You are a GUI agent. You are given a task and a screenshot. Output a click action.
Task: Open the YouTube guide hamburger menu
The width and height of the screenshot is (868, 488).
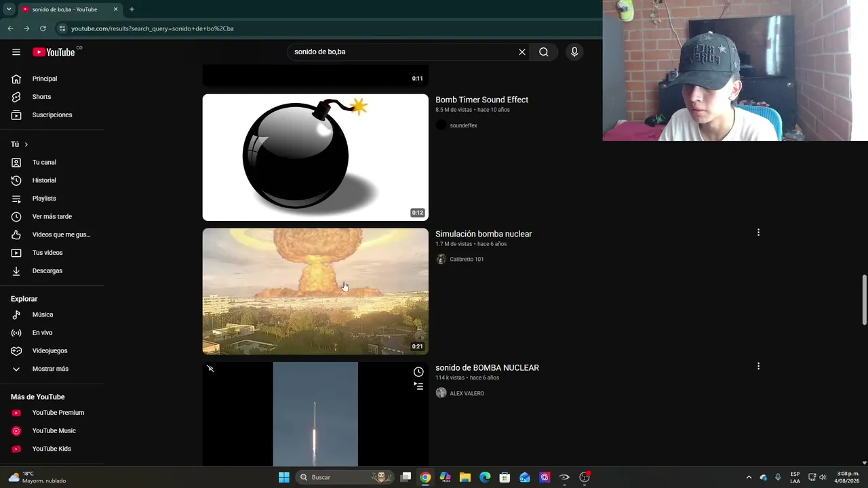[16, 52]
